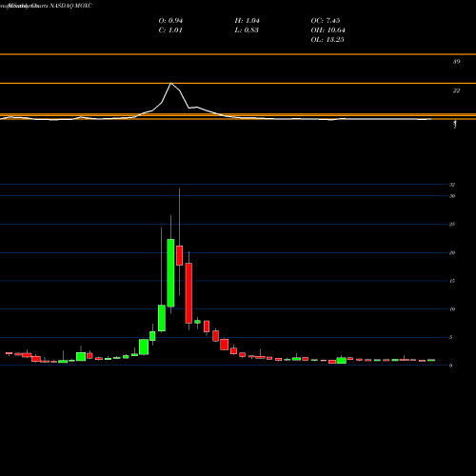Click the tallest green candlestick body
The height and width of the screenshot is (476, 476).
point(170,273)
